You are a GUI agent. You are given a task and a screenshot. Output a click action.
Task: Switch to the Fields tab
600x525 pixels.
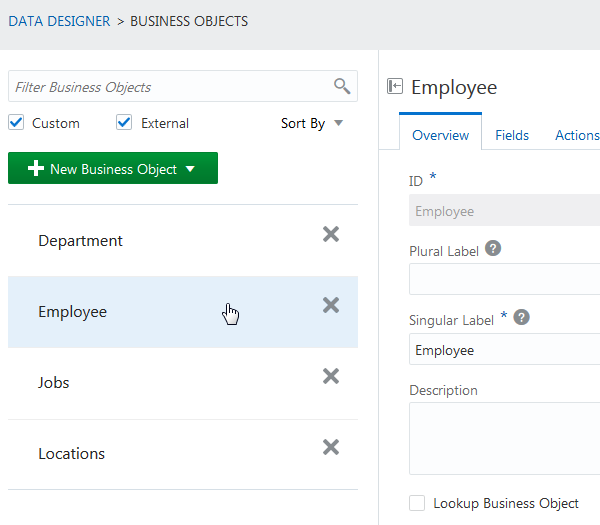point(512,136)
